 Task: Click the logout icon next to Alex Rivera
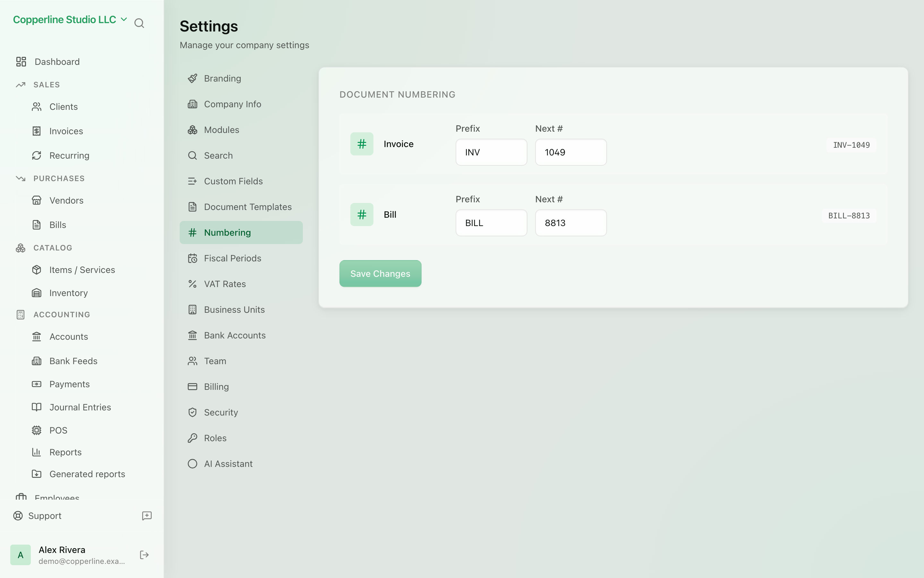coord(144,555)
